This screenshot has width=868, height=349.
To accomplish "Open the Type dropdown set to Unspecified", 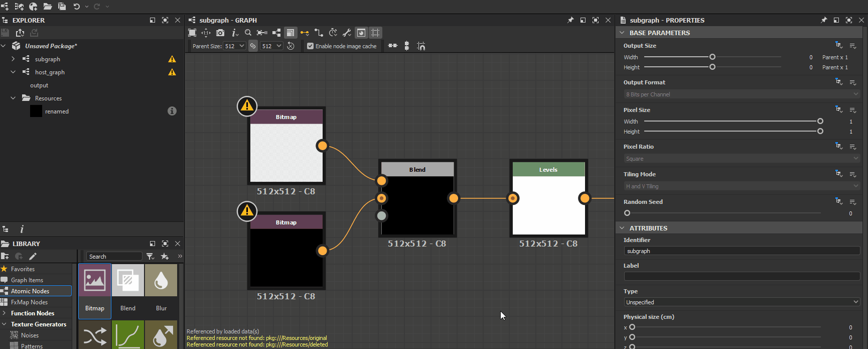I will click(742, 302).
